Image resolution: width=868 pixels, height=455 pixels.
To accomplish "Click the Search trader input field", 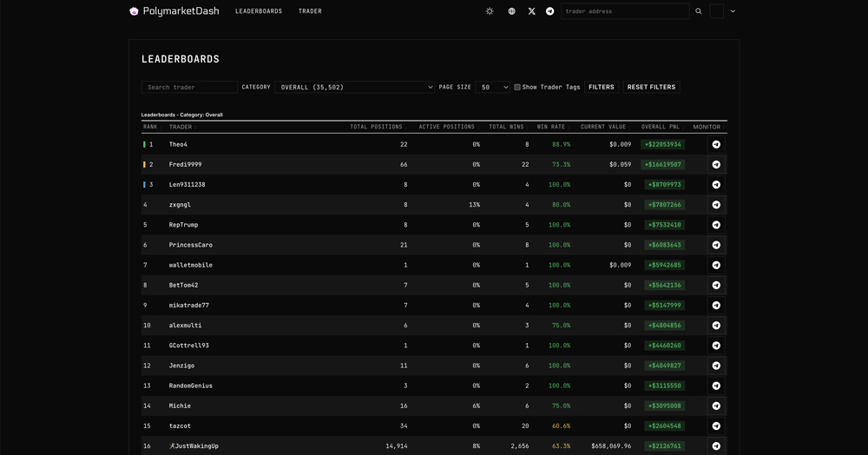I will pos(189,87).
